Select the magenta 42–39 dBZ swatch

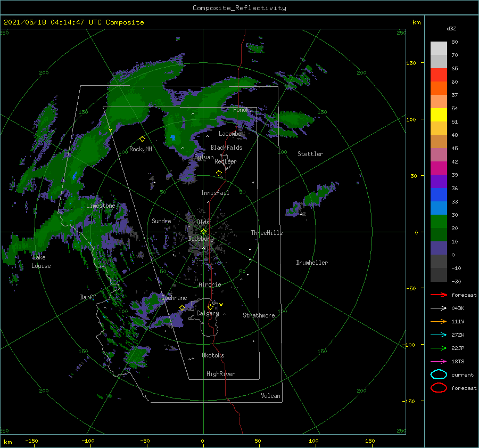[439, 168]
